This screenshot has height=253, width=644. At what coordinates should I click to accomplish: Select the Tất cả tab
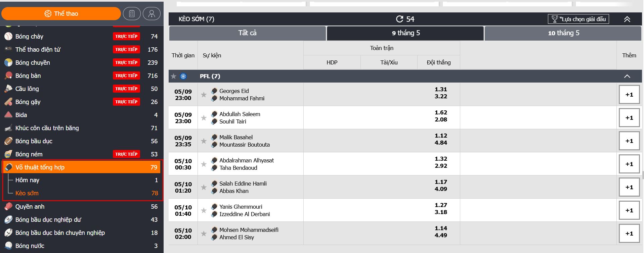247,33
